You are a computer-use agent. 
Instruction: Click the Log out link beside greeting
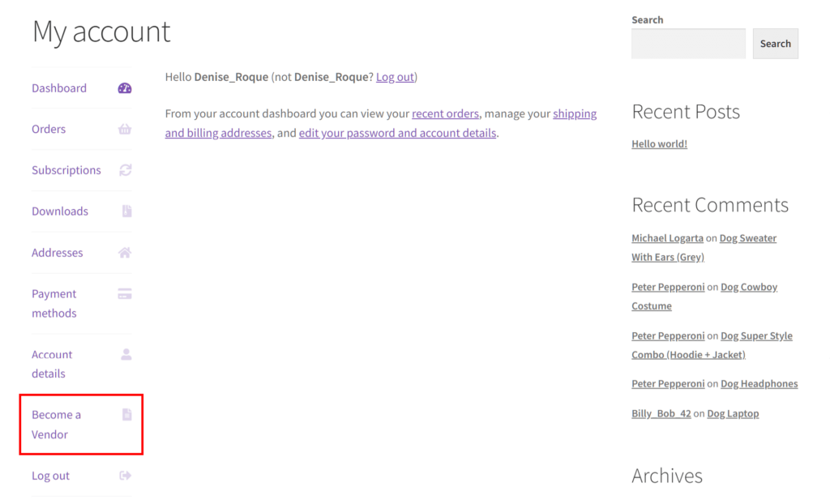(x=395, y=77)
